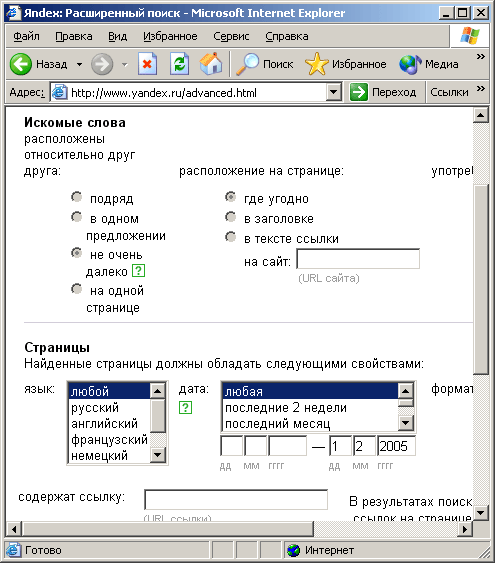495x563 pixels.
Task: Choose 'немецкий' in the language list
Action: coord(109,456)
